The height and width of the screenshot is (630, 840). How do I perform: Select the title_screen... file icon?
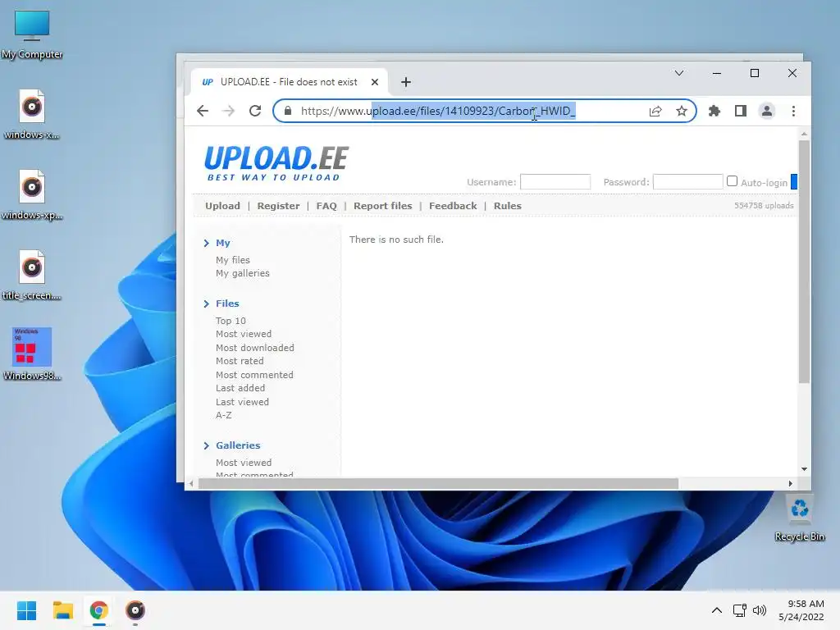click(32, 275)
